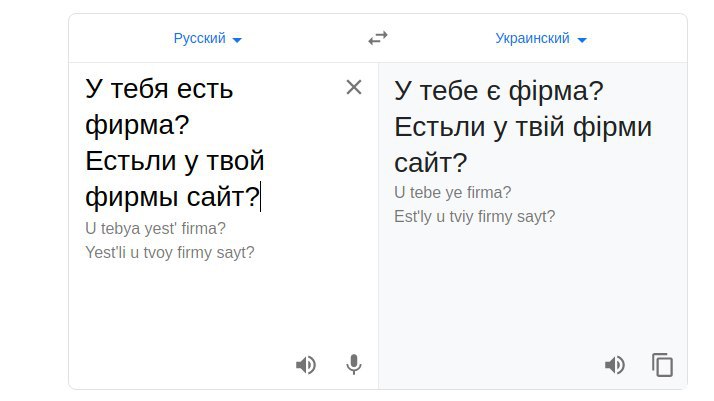Click the translated word "сайт?"
This screenshot has height=401, width=714.
[431, 163]
